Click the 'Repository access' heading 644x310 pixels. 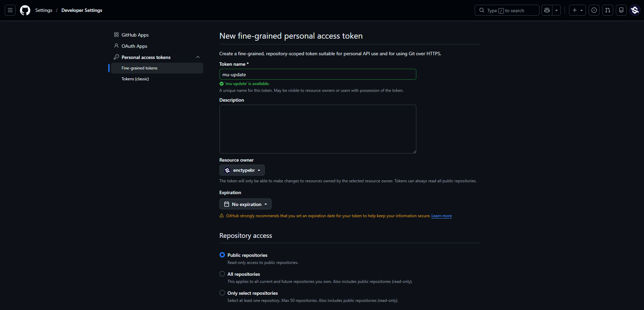point(246,235)
